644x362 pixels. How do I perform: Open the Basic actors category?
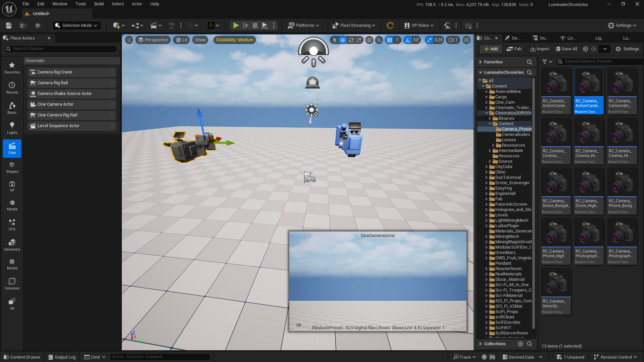tap(12, 108)
